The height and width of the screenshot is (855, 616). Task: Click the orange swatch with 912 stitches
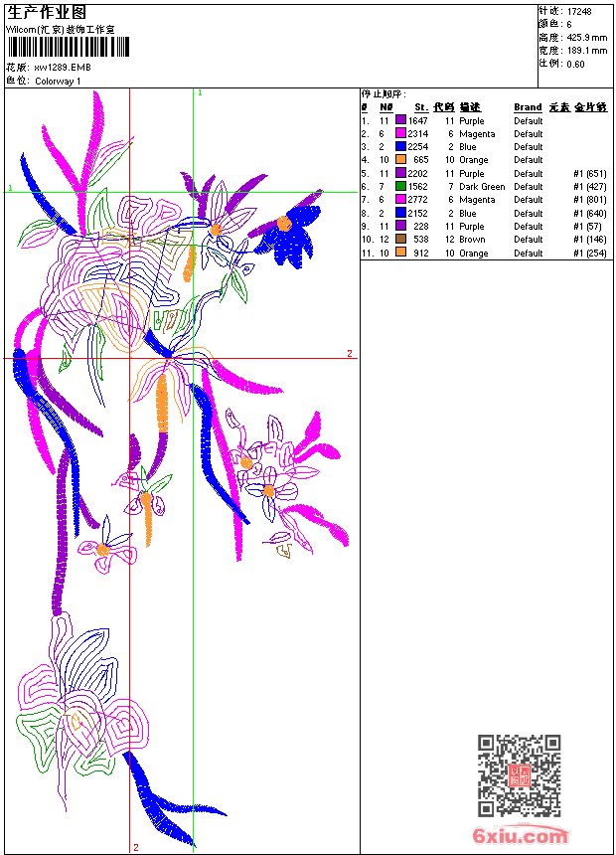point(401,253)
